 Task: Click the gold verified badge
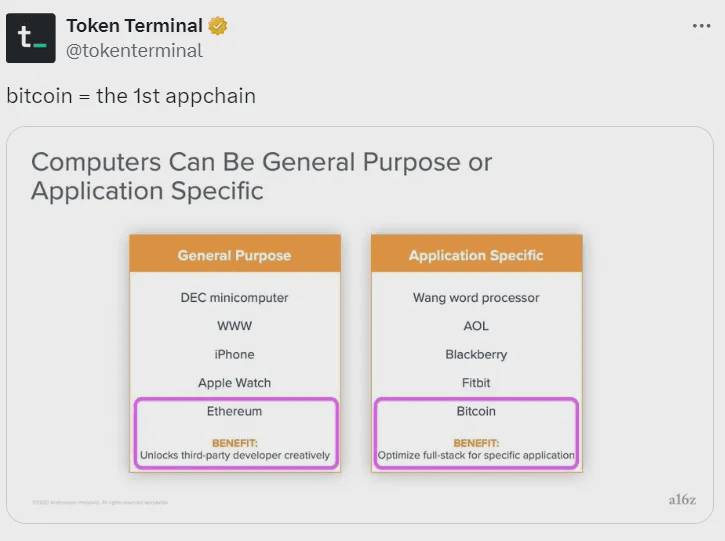(218, 26)
